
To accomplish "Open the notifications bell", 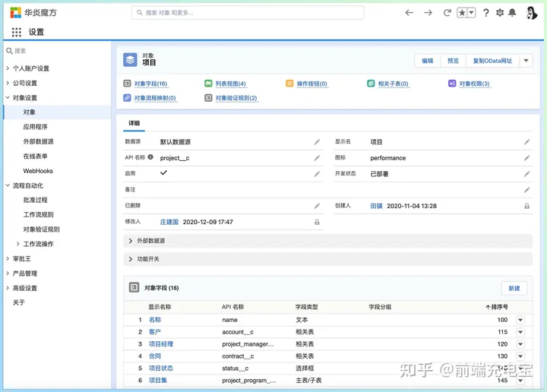I will (513, 13).
